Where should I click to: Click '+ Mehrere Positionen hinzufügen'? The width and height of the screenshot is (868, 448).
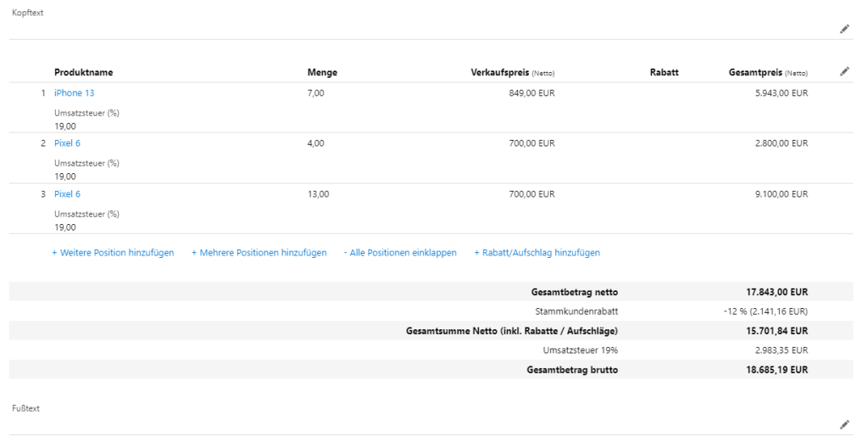point(259,253)
